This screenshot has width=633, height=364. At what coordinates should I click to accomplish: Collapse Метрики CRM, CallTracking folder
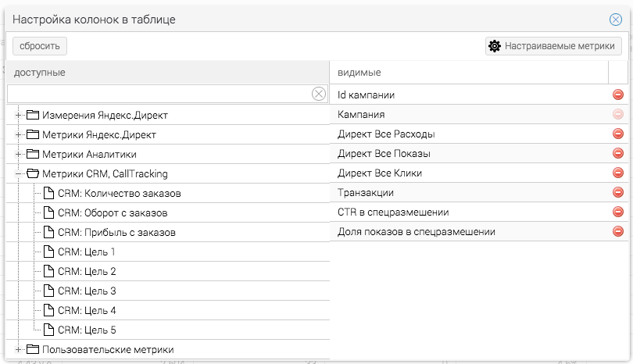pyautogui.click(x=18, y=173)
